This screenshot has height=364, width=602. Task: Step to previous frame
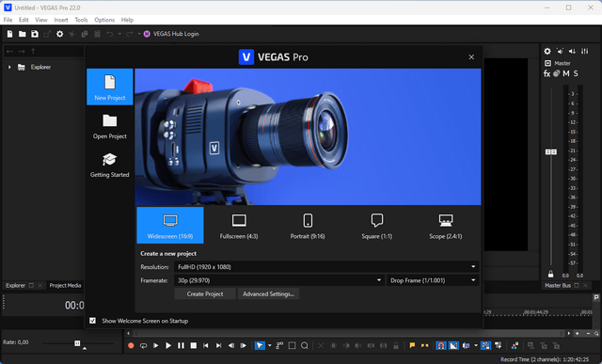click(231, 345)
